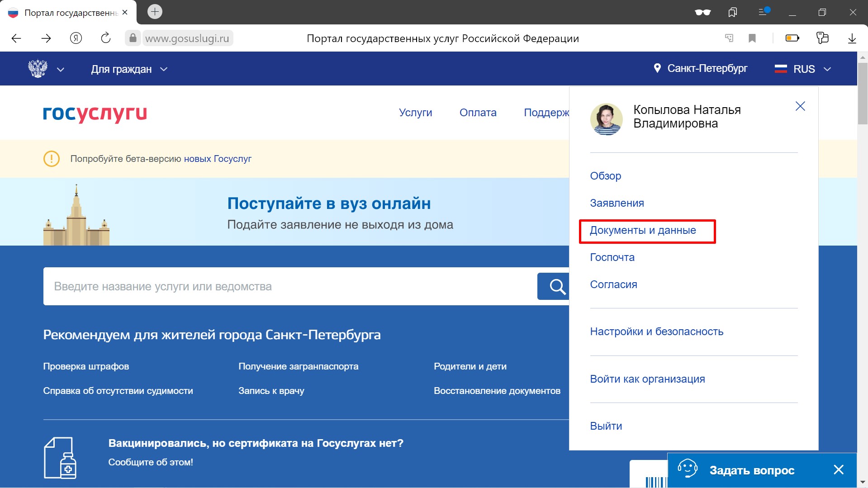Image resolution: width=868 pixels, height=488 pixels.
Task: Open the Yandex home icon
Action: pyautogui.click(x=76, y=38)
